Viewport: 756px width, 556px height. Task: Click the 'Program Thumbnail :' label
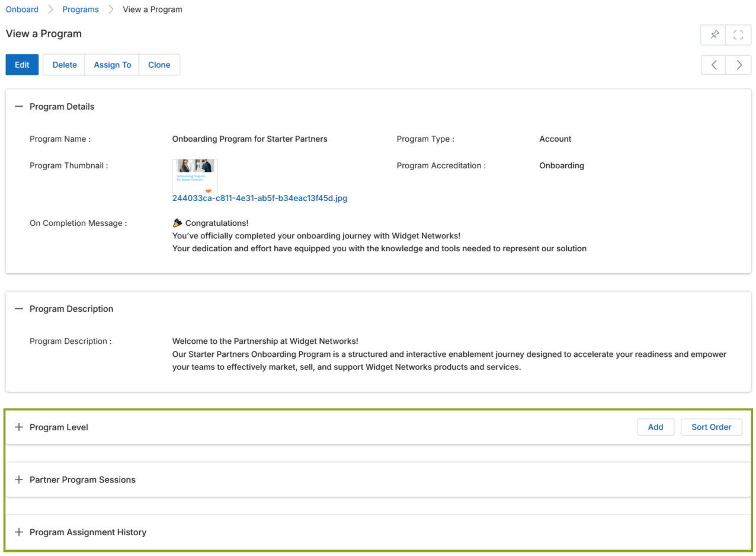click(69, 165)
